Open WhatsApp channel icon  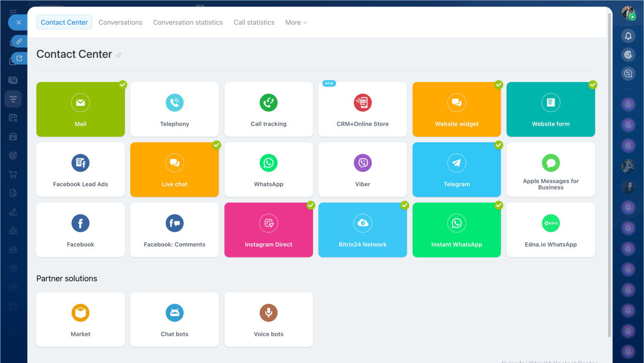(x=269, y=163)
